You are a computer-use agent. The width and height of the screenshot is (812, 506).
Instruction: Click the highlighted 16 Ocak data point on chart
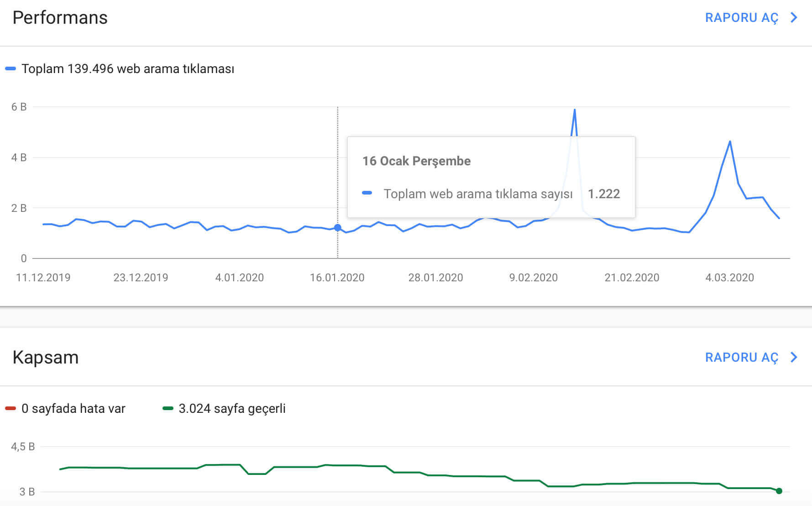click(338, 227)
